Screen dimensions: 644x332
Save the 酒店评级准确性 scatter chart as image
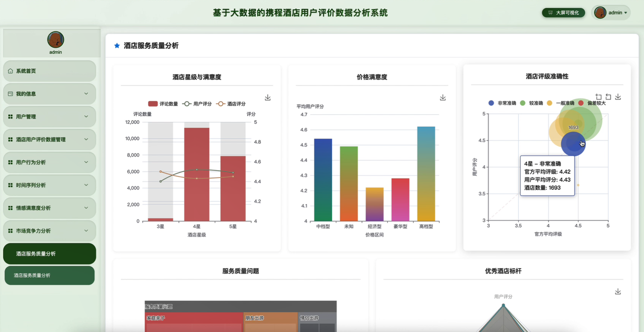click(618, 97)
